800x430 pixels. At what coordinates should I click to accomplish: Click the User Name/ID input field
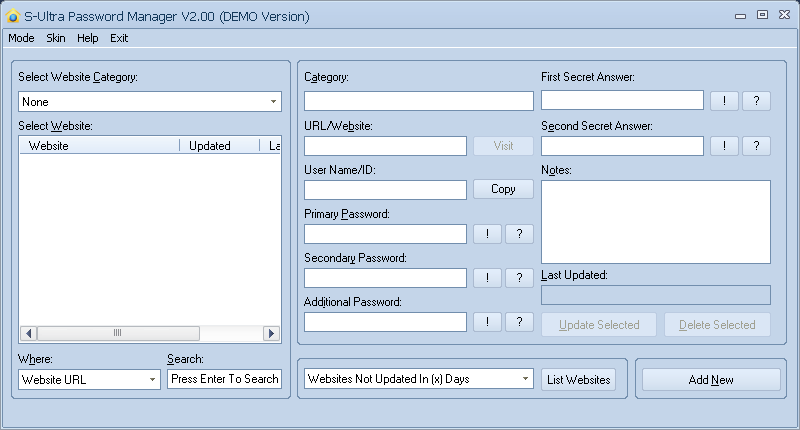[x=385, y=190]
